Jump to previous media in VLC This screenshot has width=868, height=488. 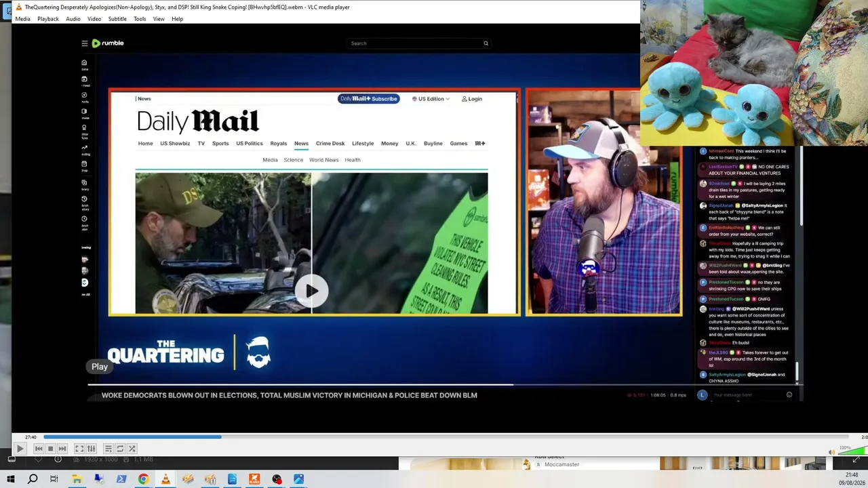(x=39, y=449)
